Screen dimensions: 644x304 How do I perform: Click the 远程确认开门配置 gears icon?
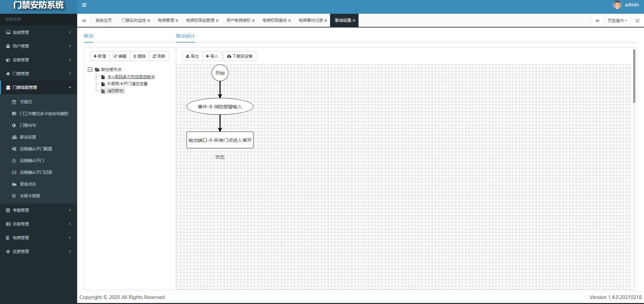pyautogui.click(x=14, y=149)
